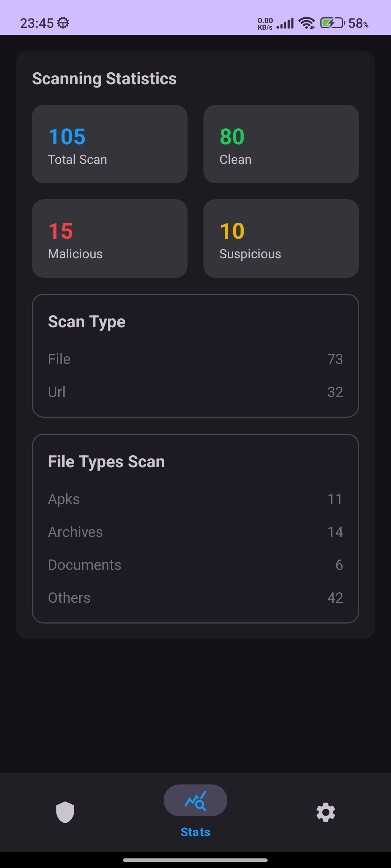Tap the Documents file type row
Screen dimensions: 391x868
coord(195,565)
